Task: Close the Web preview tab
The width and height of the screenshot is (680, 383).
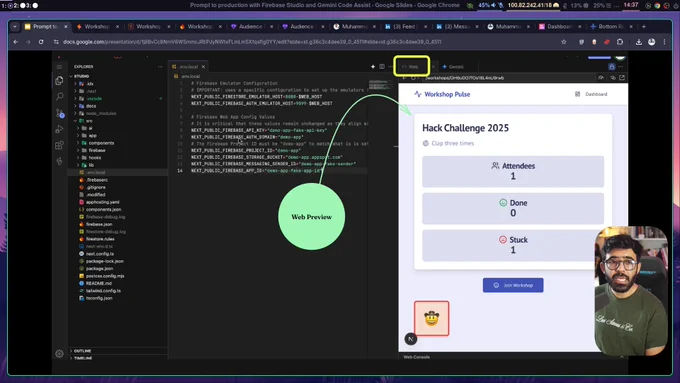Action: click(433, 67)
